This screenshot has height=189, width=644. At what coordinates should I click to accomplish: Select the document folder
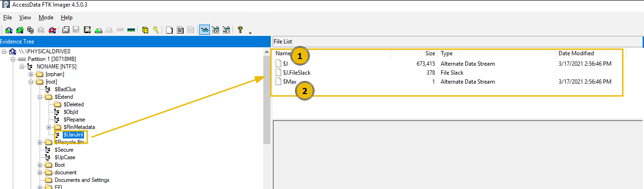(x=66, y=172)
